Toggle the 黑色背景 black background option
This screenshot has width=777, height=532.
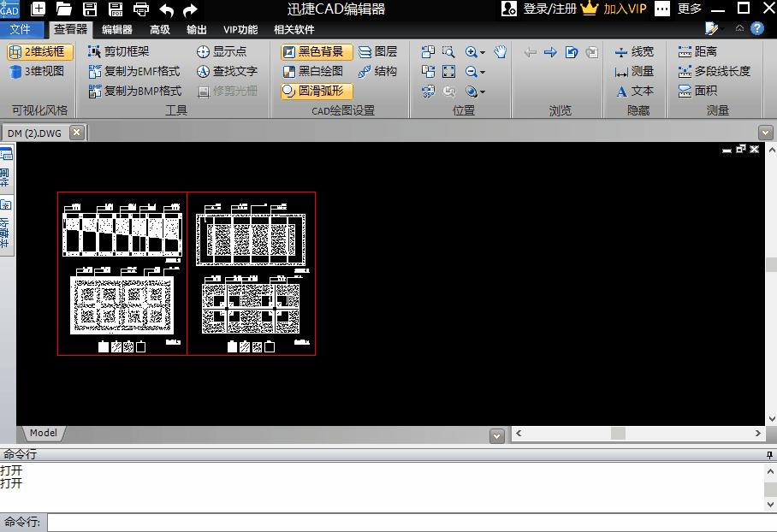[313, 51]
